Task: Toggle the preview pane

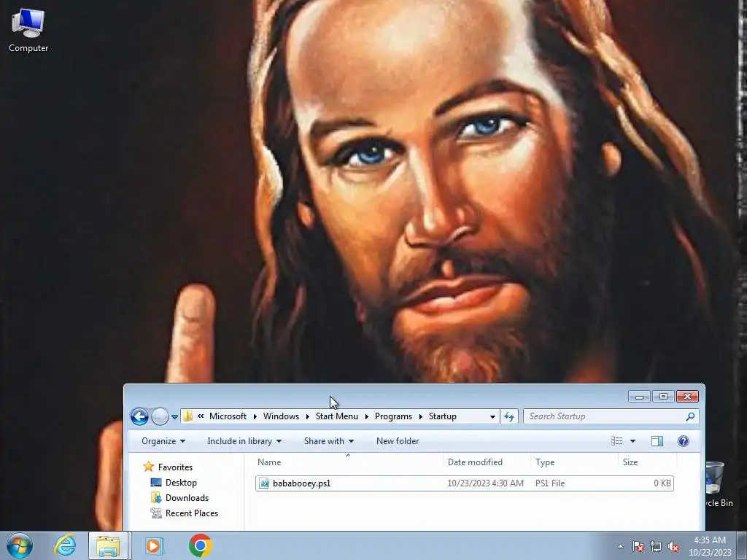Action: [x=657, y=441]
